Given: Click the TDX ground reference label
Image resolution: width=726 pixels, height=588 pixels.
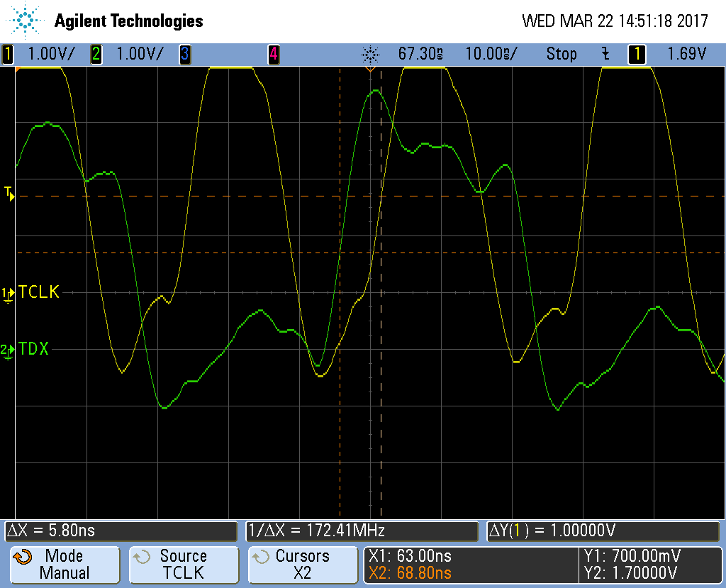Looking at the screenshot, I should (33, 348).
